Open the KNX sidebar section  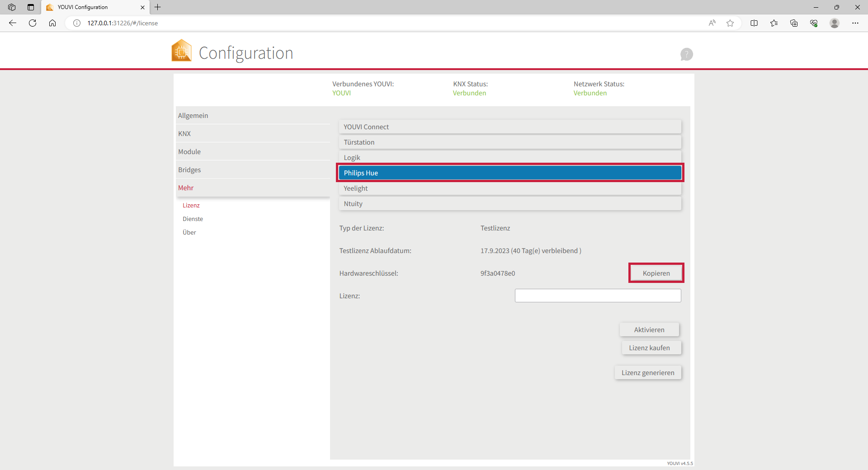[253, 134]
